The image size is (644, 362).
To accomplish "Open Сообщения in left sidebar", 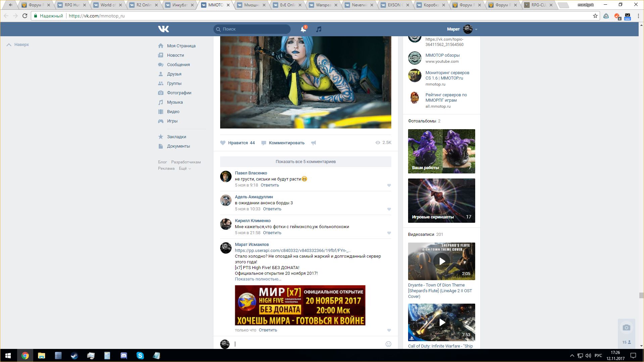I will click(178, 65).
